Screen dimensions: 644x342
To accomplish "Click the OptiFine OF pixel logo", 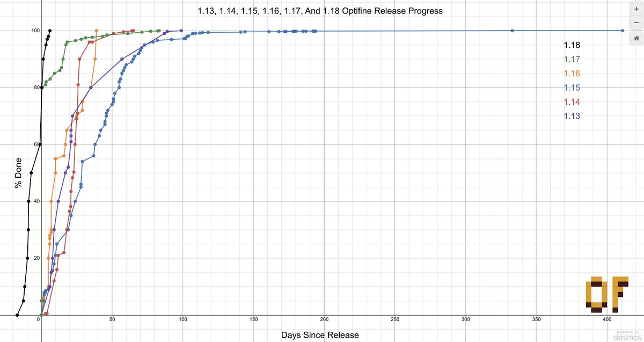I will (607, 294).
